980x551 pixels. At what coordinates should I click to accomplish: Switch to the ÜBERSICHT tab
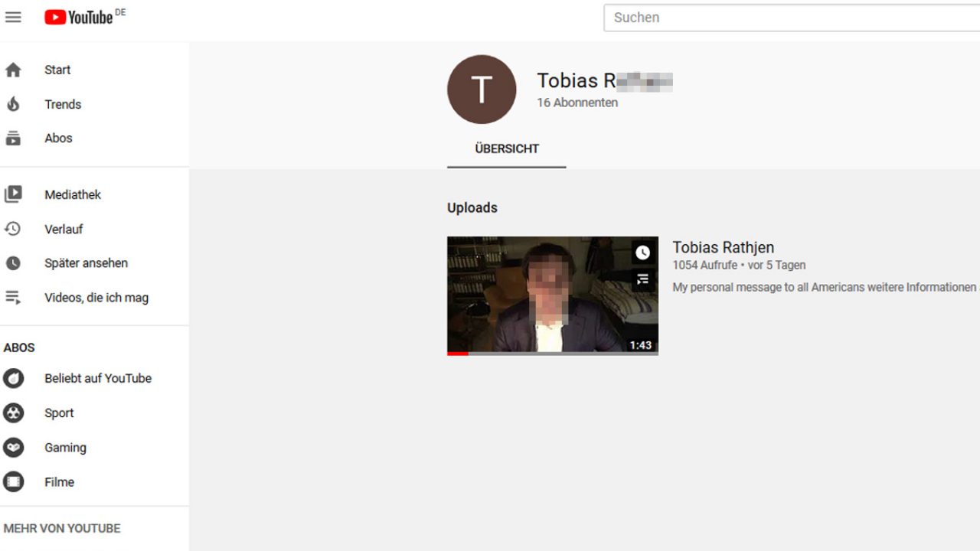[507, 149]
